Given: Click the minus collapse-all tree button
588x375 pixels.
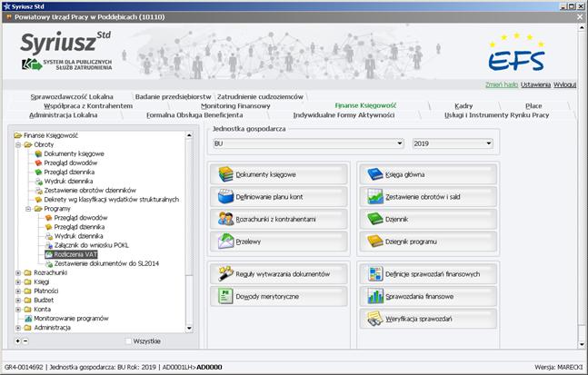Looking at the screenshot, I should coord(25,340).
